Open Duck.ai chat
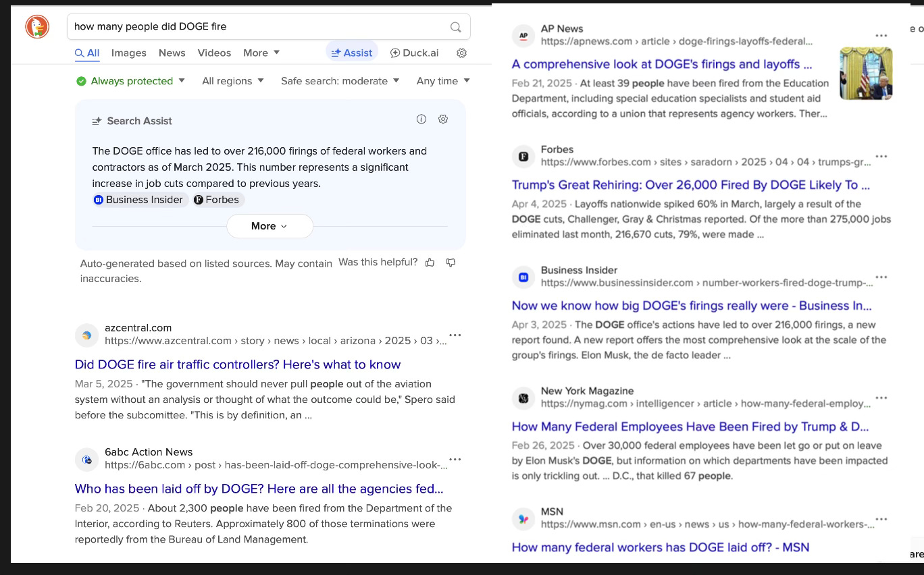 414,53
